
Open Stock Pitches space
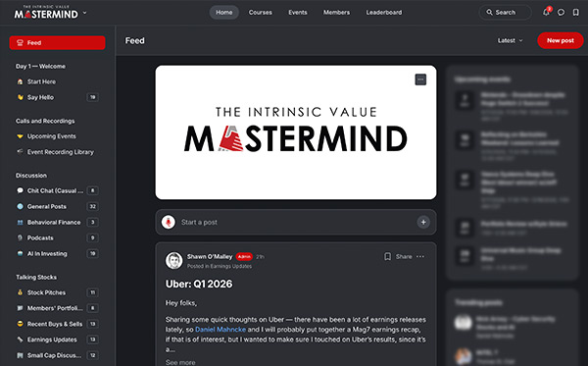coord(58,292)
